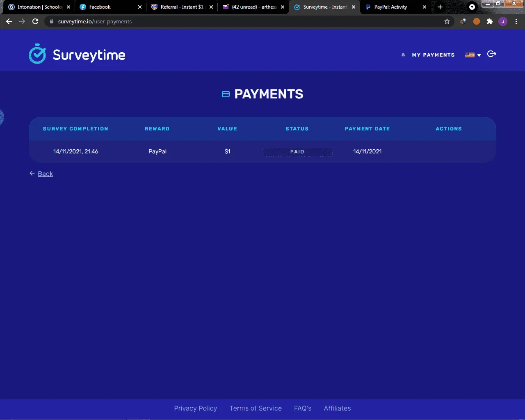Screen dimensions: 525x420
Task: Click the PAYMENT DATE column header
Action: (x=367, y=129)
